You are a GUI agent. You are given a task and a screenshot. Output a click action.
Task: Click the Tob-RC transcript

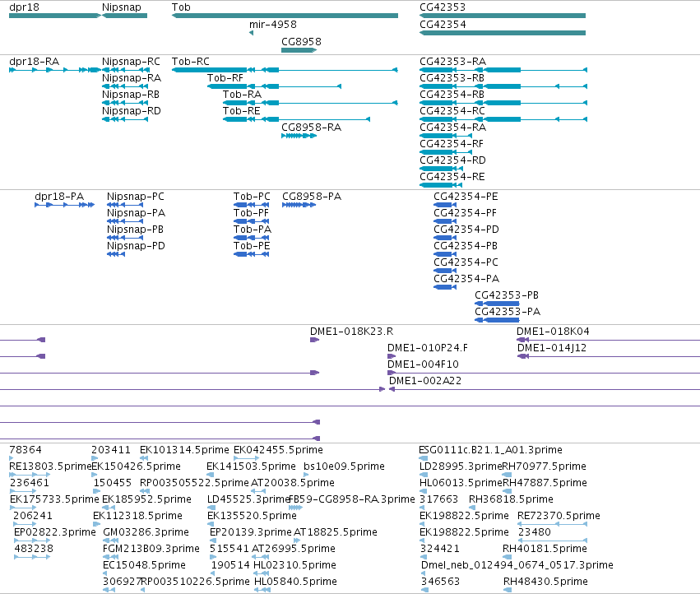click(285, 70)
